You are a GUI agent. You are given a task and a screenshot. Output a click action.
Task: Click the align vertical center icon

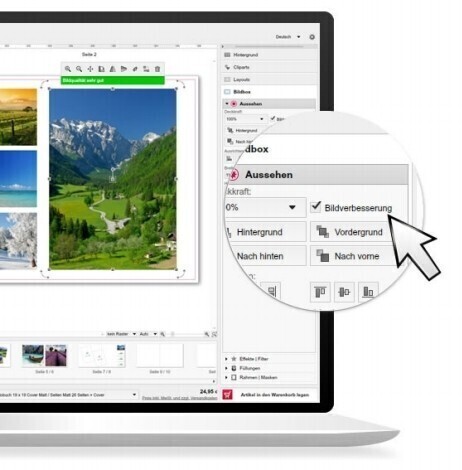pyautogui.click(x=344, y=292)
